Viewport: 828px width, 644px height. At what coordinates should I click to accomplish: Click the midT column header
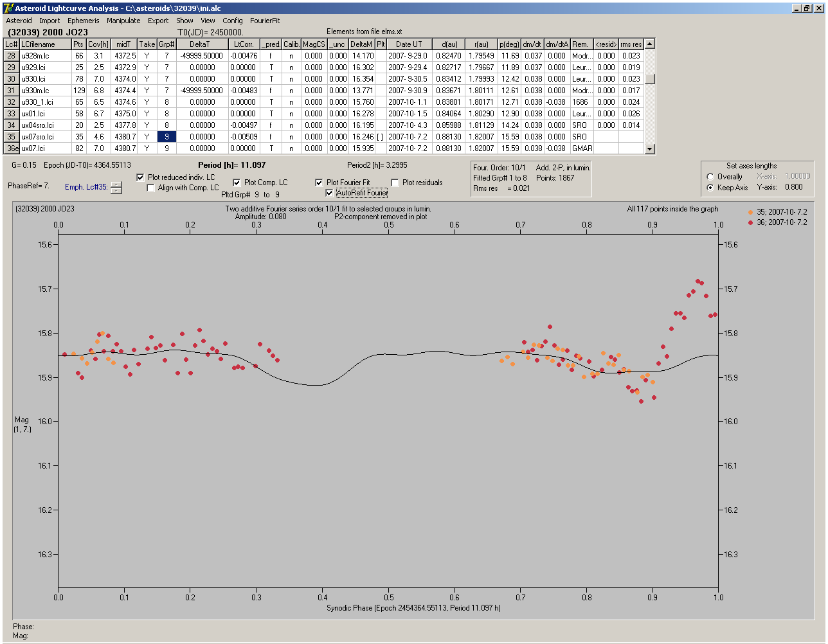[x=123, y=44]
